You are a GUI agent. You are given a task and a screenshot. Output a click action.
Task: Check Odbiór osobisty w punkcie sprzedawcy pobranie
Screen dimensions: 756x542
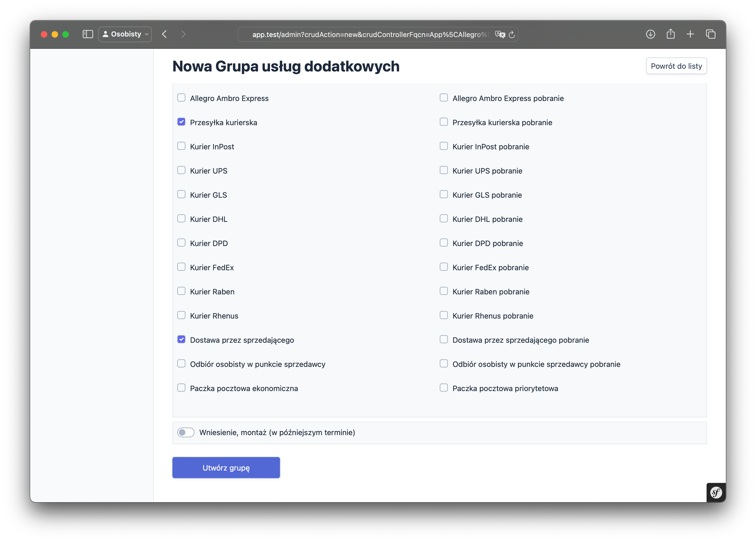click(444, 364)
